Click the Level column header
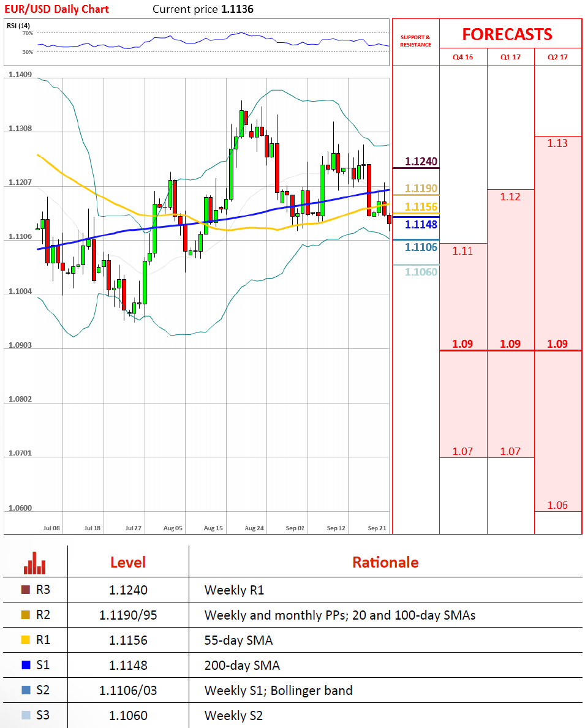The height and width of the screenshot is (728, 585). (x=128, y=562)
